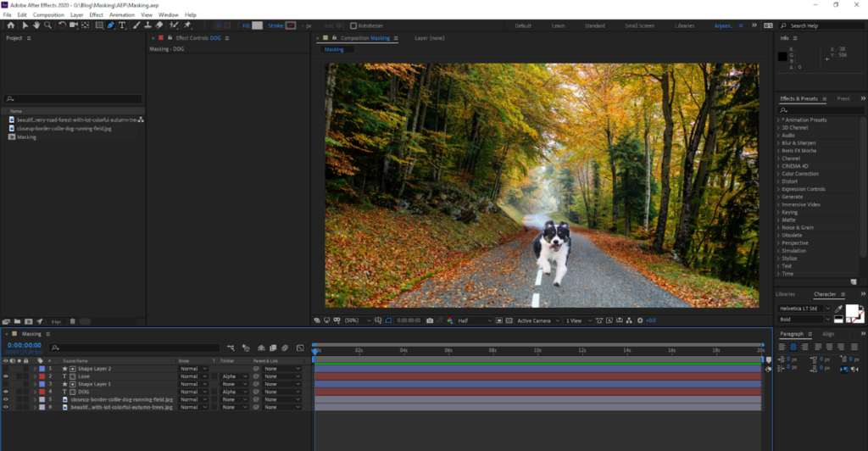Click the Home icon in toolbar
This screenshot has height=451, width=868.
(x=10, y=25)
